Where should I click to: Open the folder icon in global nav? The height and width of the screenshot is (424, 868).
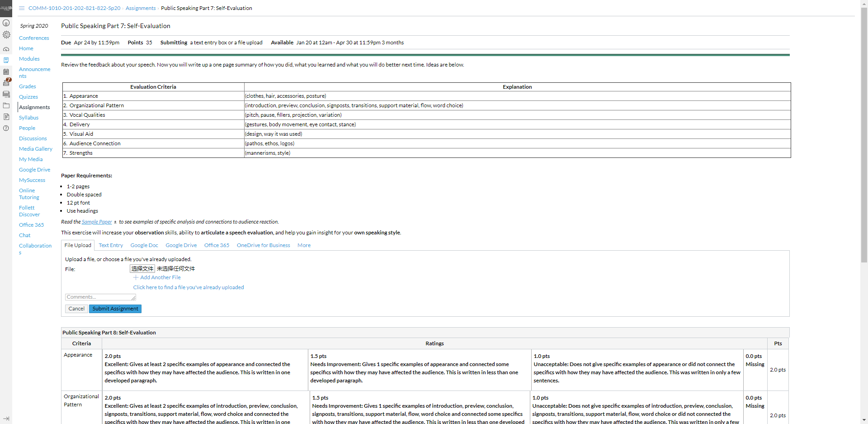[6, 105]
